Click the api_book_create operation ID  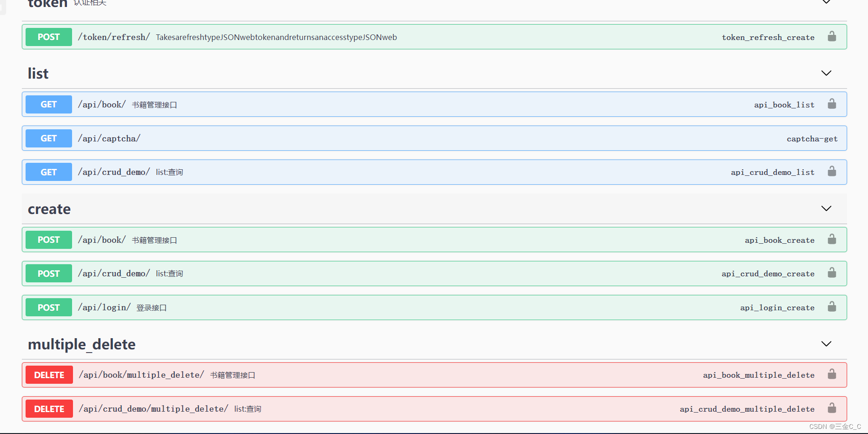pyautogui.click(x=780, y=240)
